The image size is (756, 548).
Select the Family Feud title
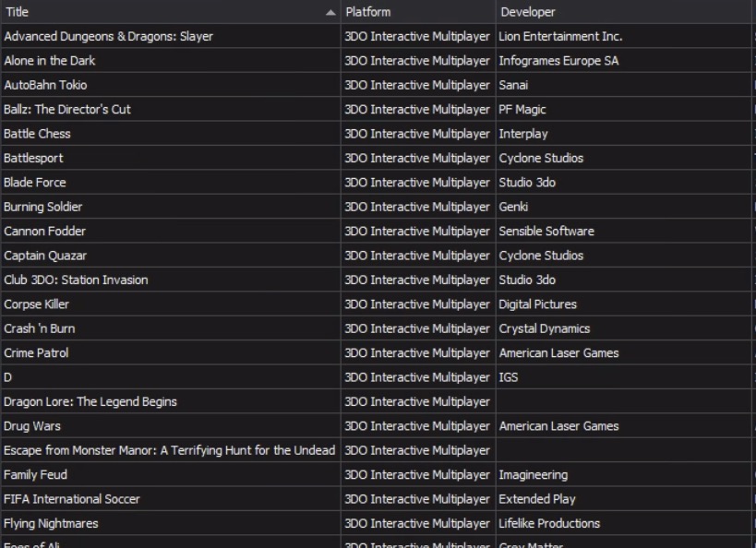tap(35, 475)
